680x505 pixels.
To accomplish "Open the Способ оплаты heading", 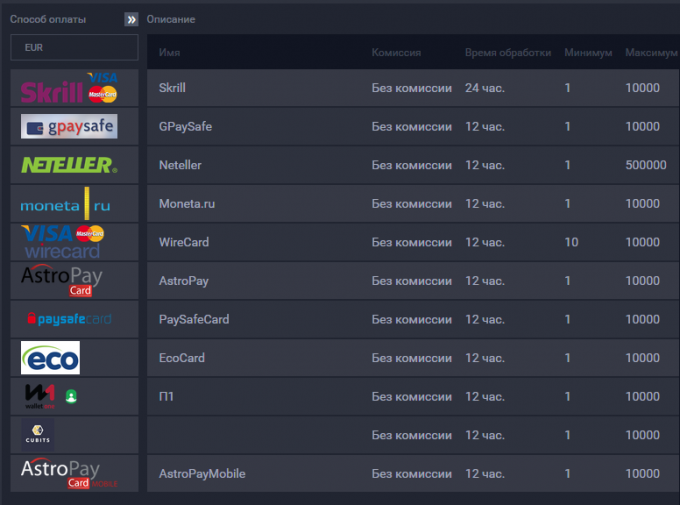I will [x=48, y=19].
